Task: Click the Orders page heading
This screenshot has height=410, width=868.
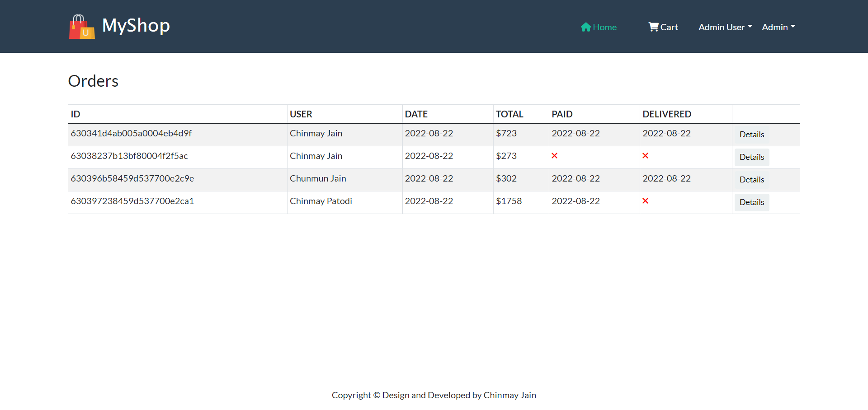Action: click(x=93, y=81)
